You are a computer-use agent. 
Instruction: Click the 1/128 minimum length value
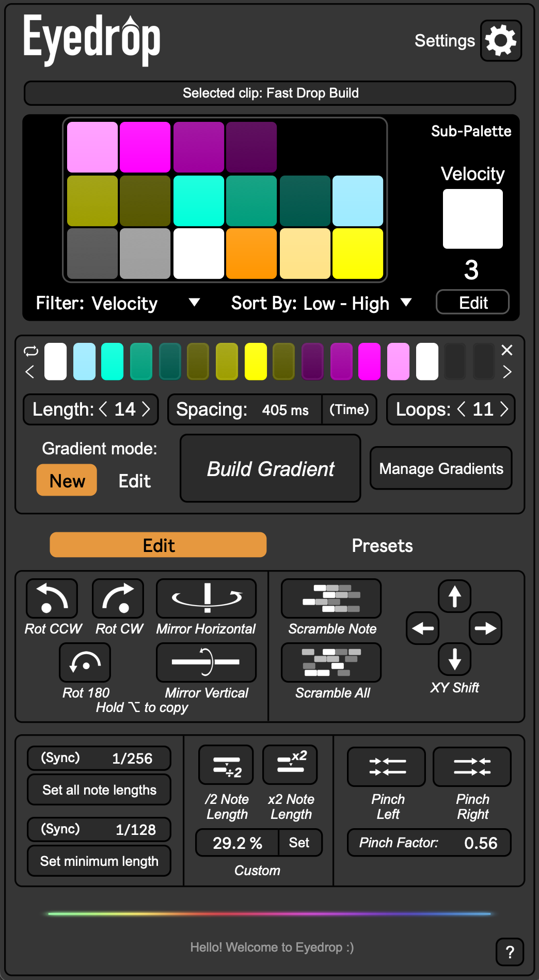point(135,829)
